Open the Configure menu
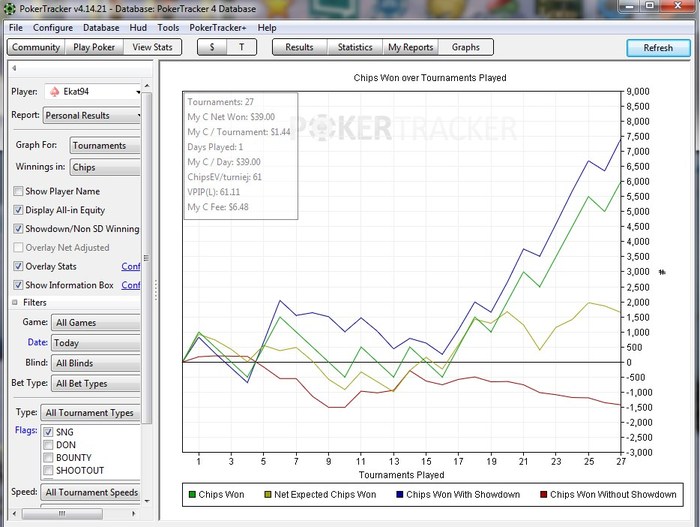The image size is (700, 527). (53, 28)
